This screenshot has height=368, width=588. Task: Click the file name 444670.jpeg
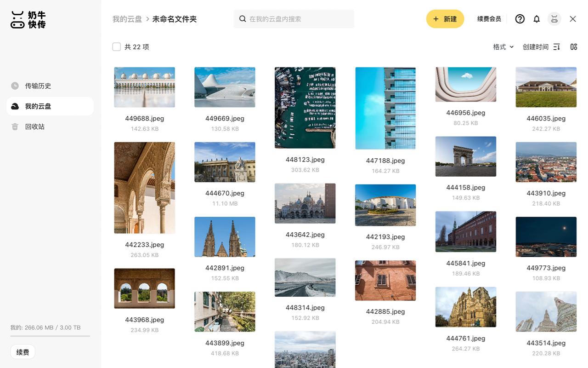[225, 193]
